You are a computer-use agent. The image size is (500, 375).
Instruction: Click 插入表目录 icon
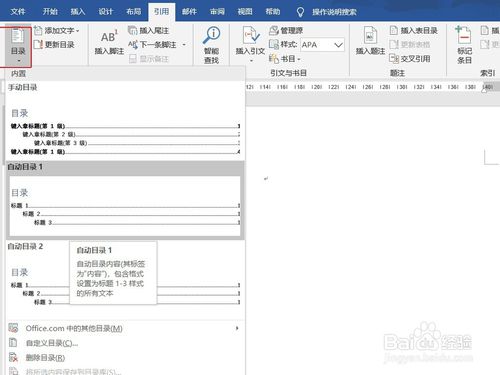(394, 31)
